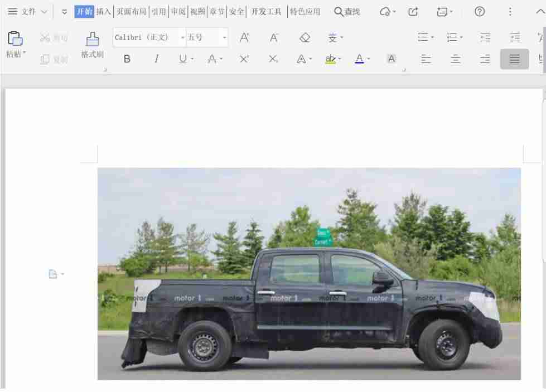Open the more options vertical dots
This screenshot has height=392, width=546.
click(x=510, y=12)
